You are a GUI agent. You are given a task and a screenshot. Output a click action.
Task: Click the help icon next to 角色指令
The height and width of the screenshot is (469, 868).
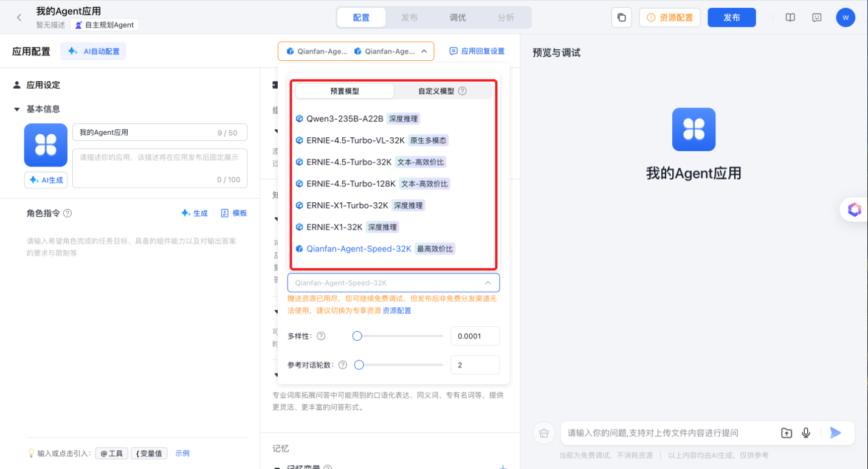tap(67, 213)
